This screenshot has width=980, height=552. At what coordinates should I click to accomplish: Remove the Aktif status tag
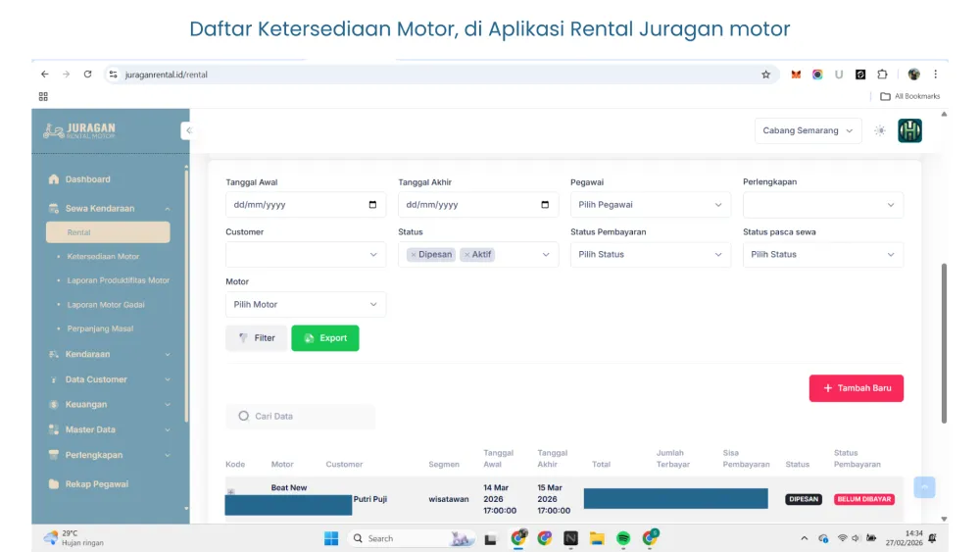coord(467,255)
